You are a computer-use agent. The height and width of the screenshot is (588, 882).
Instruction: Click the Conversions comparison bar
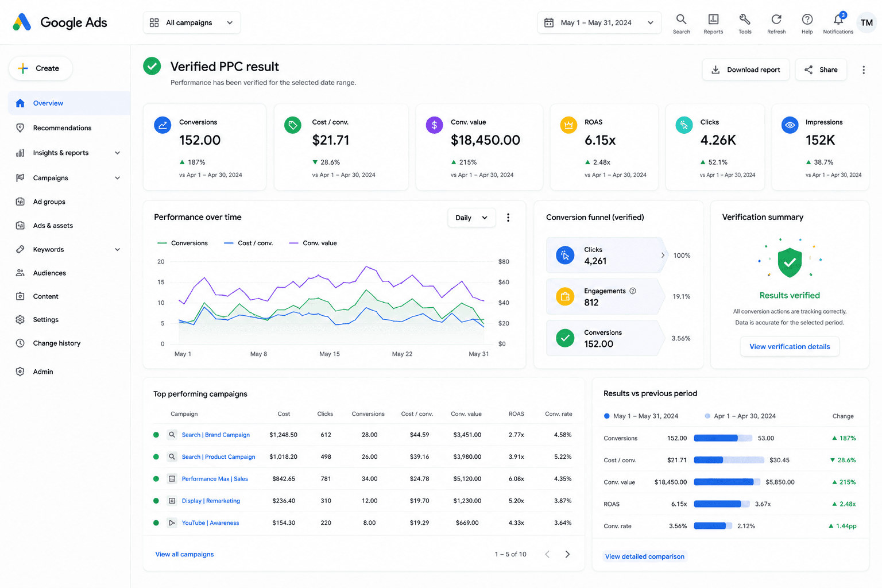click(x=723, y=438)
